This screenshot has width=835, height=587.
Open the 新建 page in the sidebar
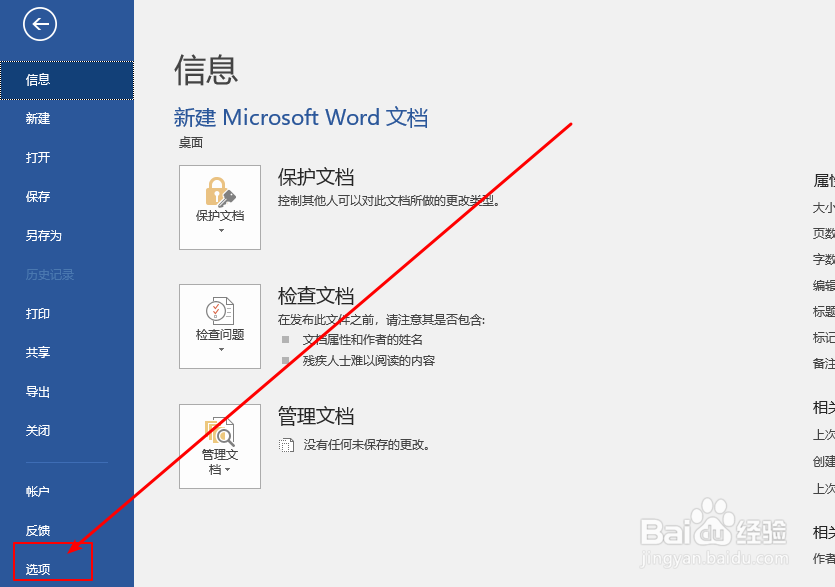pos(67,118)
